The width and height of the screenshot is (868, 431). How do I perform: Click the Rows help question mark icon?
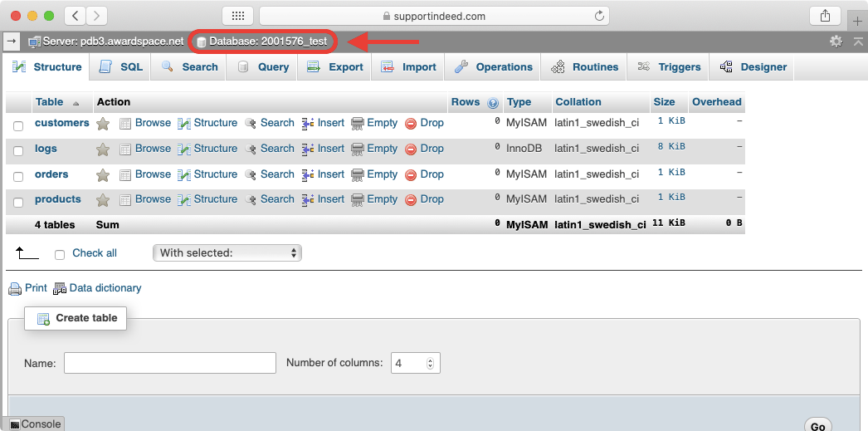click(x=493, y=103)
